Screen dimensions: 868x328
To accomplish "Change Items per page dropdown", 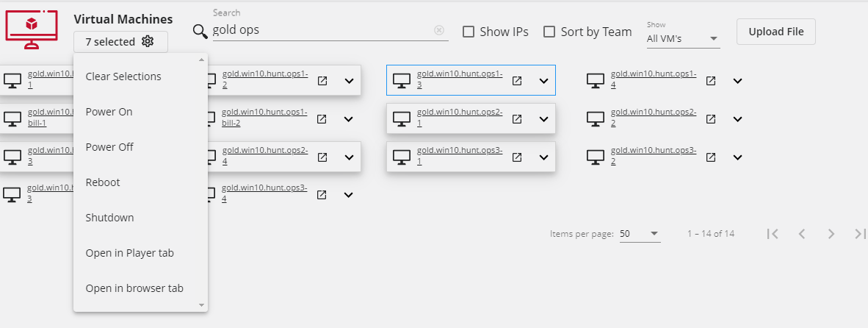I will click(640, 234).
